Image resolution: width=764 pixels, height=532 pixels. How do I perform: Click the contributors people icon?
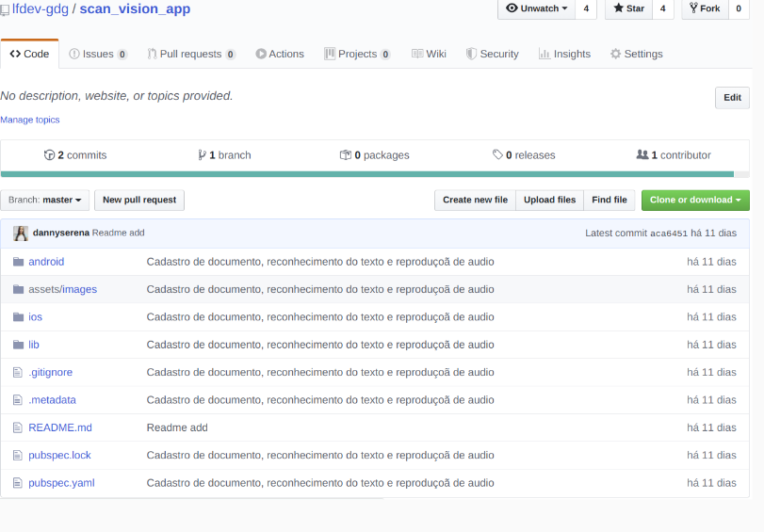tap(642, 154)
